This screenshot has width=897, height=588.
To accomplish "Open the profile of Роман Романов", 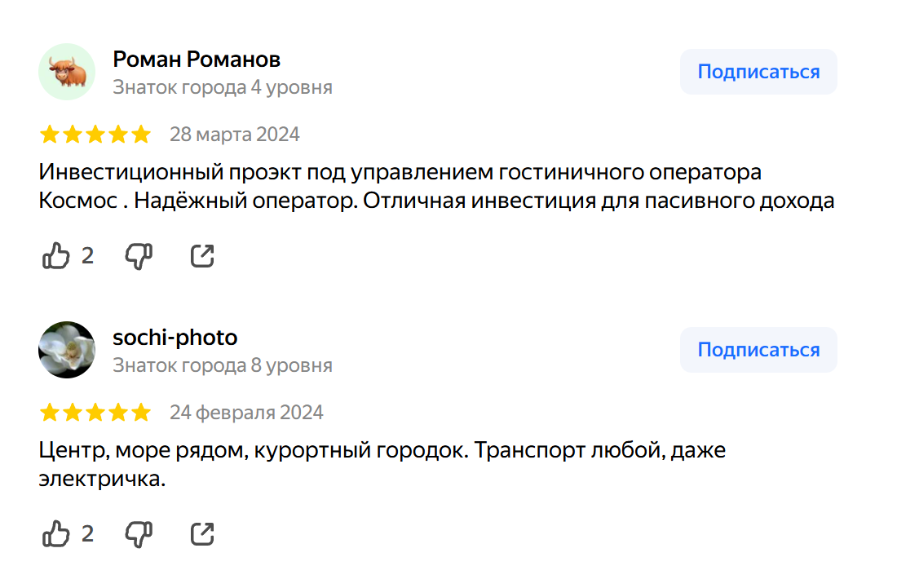I will point(197,59).
